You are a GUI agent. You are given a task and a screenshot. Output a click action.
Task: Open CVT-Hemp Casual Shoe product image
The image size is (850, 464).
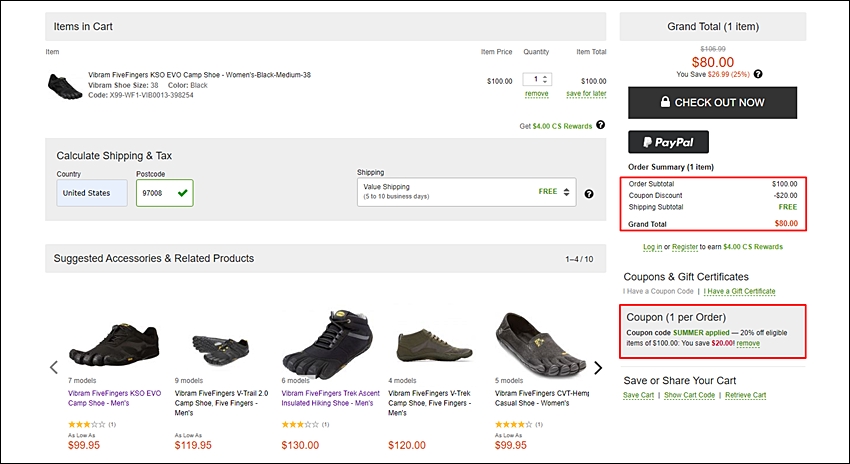tap(541, 343)
